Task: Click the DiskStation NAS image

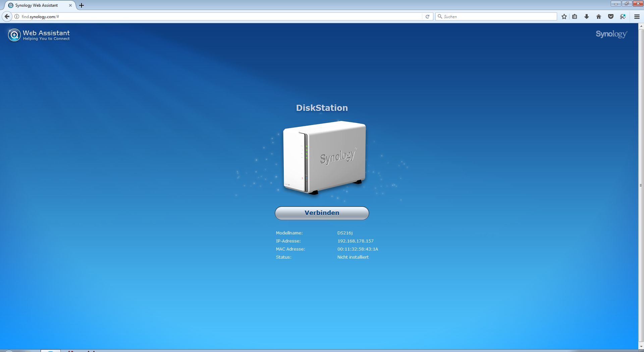Action: coord(324,158)
